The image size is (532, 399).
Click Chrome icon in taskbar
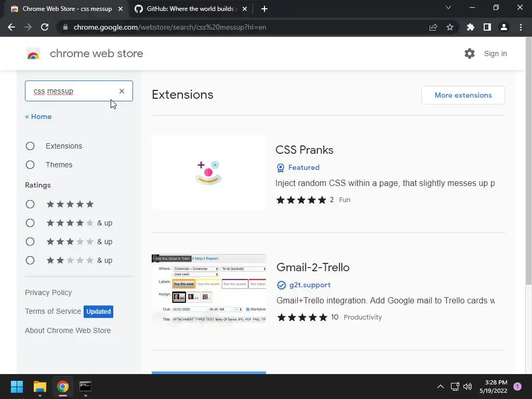pos(63,387)
